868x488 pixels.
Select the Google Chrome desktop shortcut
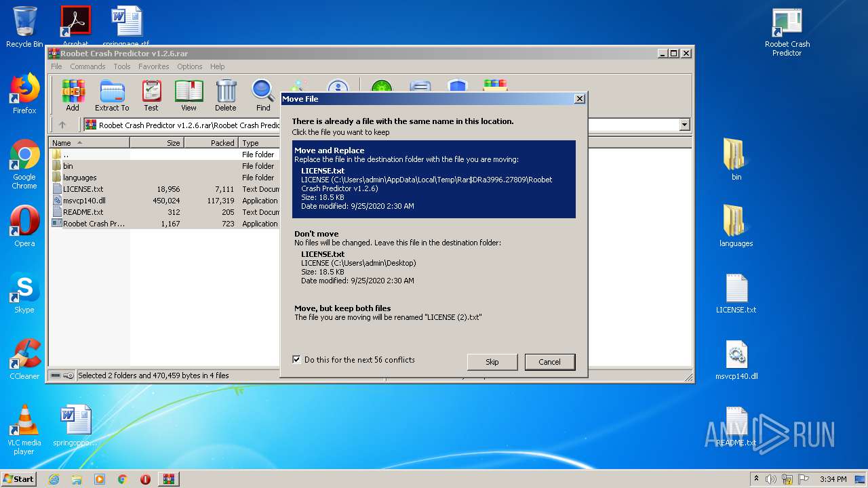24,164
